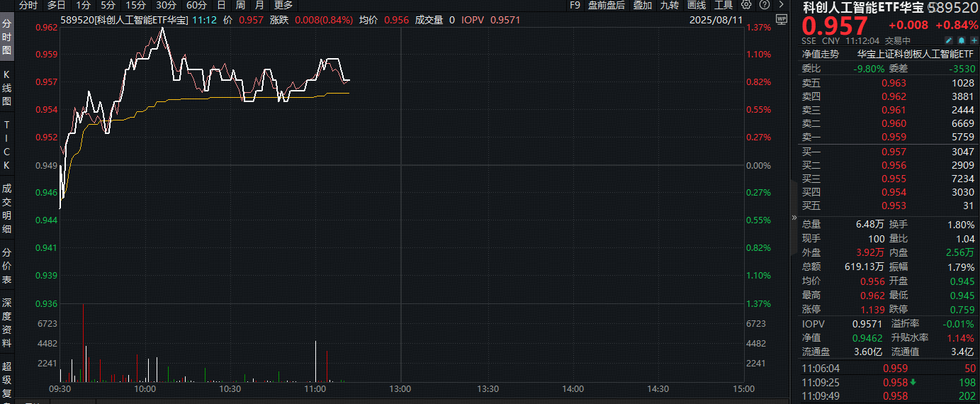Open the 画线 drawing tools
Image resolution: width=980 pixels, height=404 pixels.
tap(696, 5)
